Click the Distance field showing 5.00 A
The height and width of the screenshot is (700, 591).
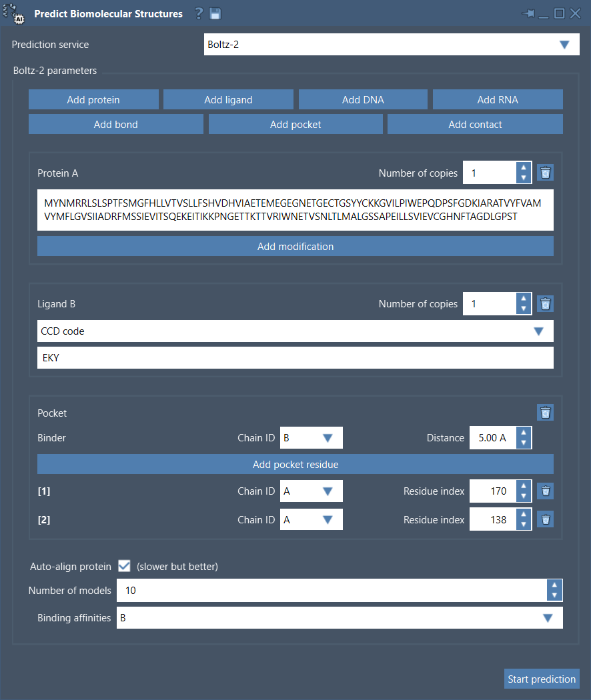click(x=493, y=438)
